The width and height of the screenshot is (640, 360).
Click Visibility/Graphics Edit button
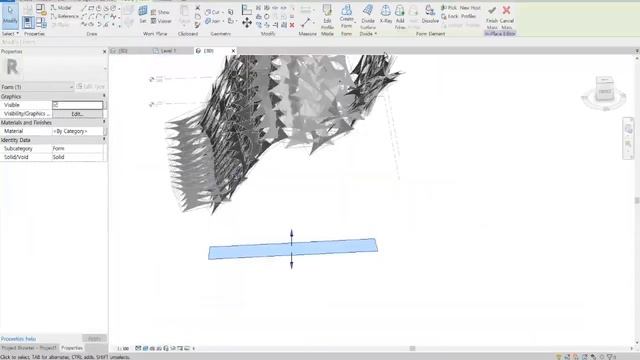[x=78, y=114]
